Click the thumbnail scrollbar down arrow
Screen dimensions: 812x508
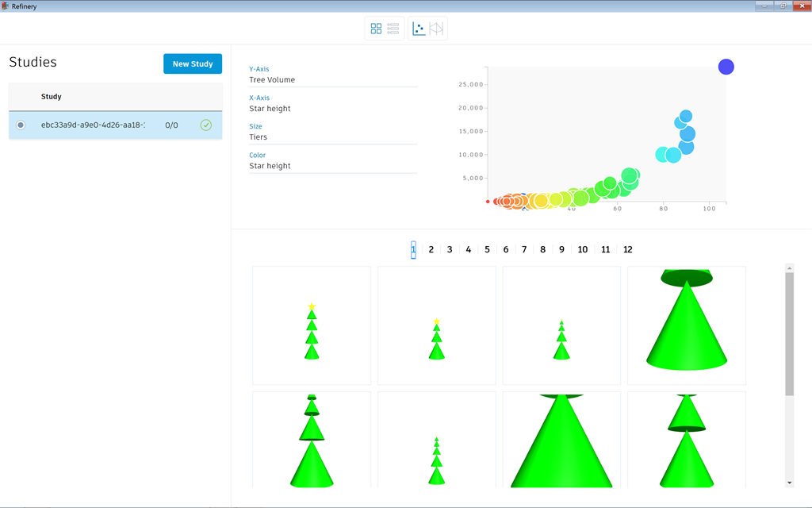789,483
